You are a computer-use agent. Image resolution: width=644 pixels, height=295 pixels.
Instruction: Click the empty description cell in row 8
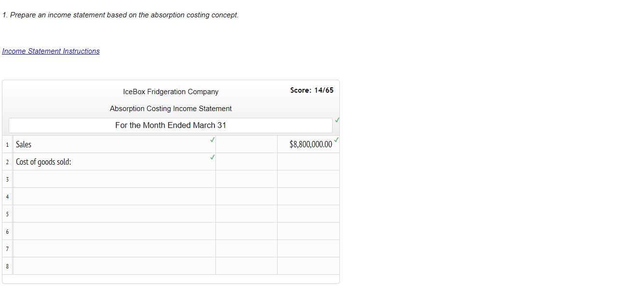click(x=114, y=266)
